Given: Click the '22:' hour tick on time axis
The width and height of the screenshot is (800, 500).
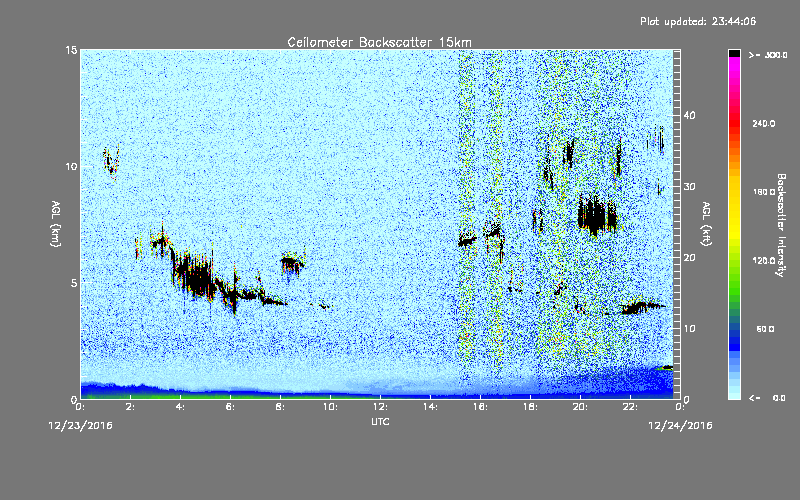Looking at the screenshot, I should tap(630, 407).
